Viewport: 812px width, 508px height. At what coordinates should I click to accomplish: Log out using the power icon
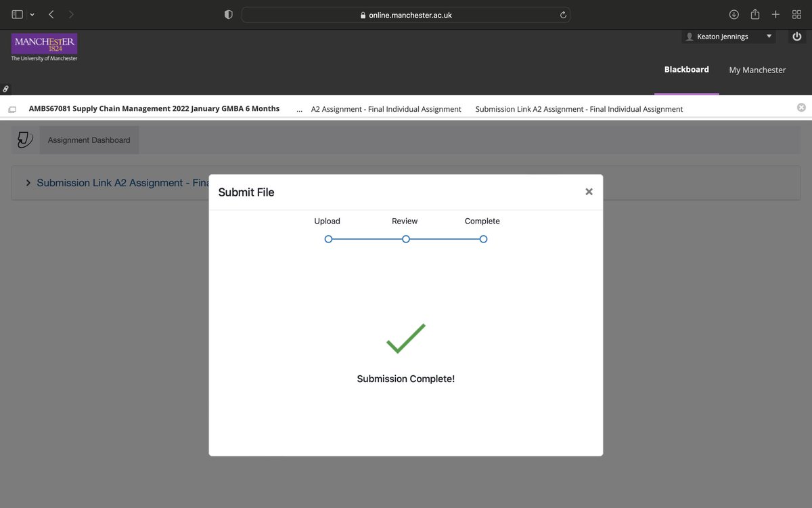click(796, 37)
